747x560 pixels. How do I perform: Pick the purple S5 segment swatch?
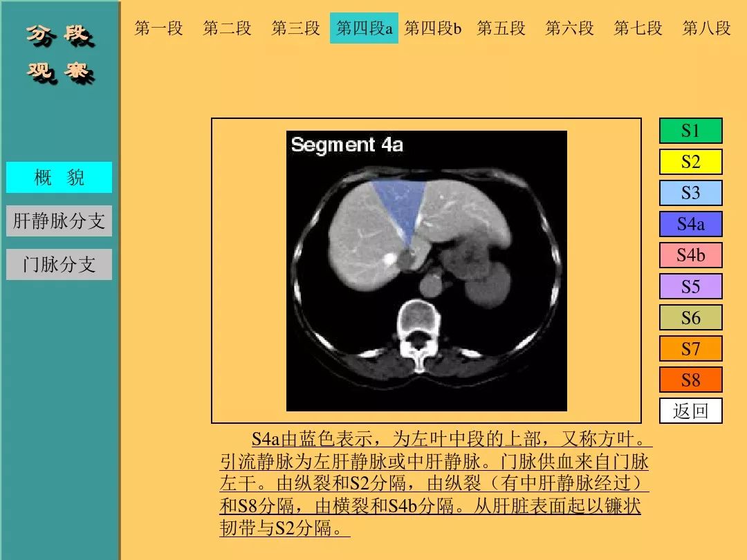(x=690, y=286)
